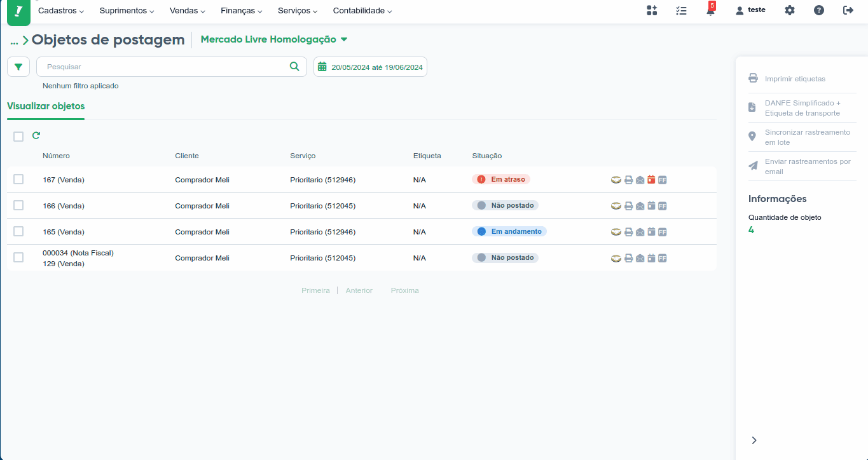
Task: Expand the breadcrumb ellipsis
Action: click(x=14, y=41)
